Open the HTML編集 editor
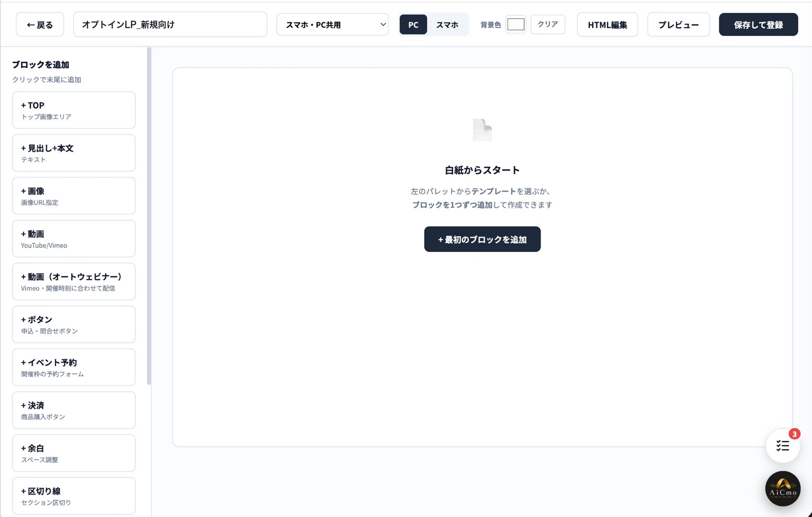This screenshot has height=517, width=812. pyautogui.click(x=607, y=24)
